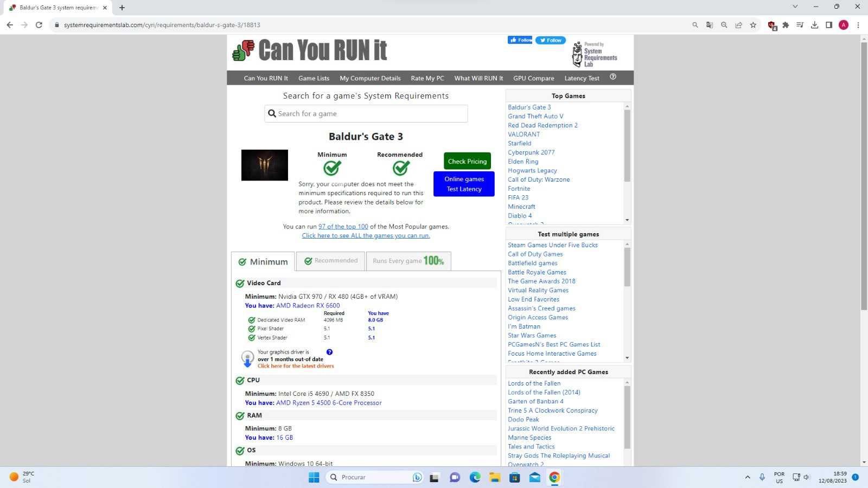
Task: Open File Explorer from taskbar
Action: coord(495,477)
